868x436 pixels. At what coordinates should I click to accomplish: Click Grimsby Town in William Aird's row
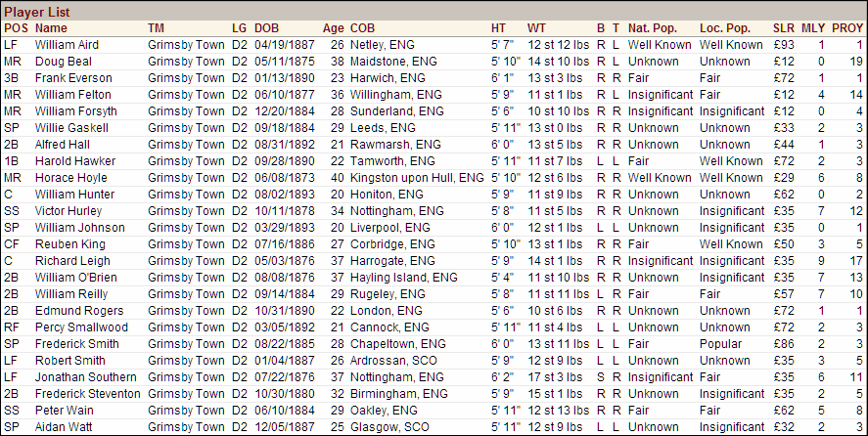tap(186, 45)
